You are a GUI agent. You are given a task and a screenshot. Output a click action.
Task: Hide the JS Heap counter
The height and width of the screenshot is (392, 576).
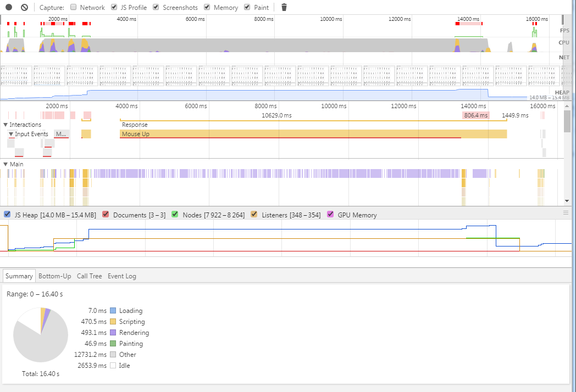pyautogui.click(x=8, y=215)
